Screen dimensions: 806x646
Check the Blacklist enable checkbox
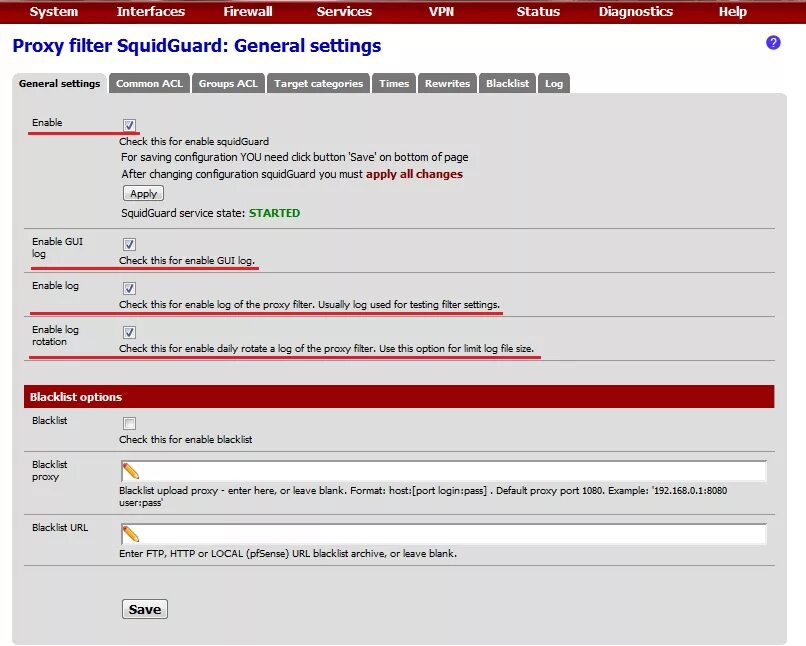point(129,423)
